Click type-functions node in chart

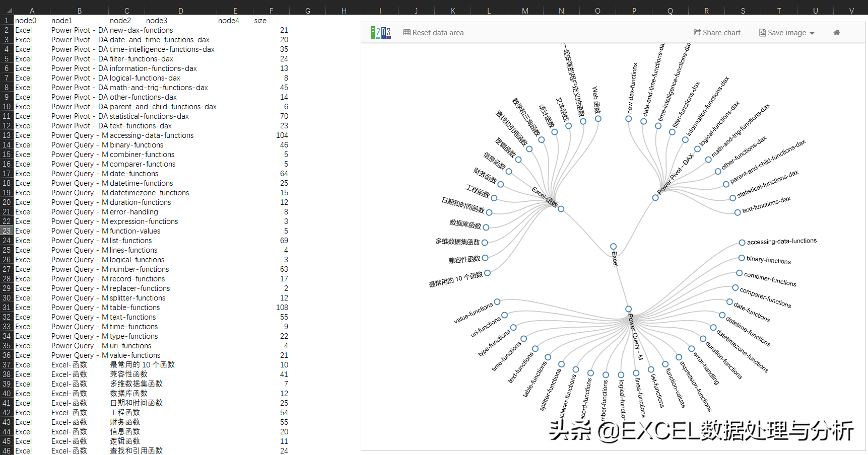[513, 328]
